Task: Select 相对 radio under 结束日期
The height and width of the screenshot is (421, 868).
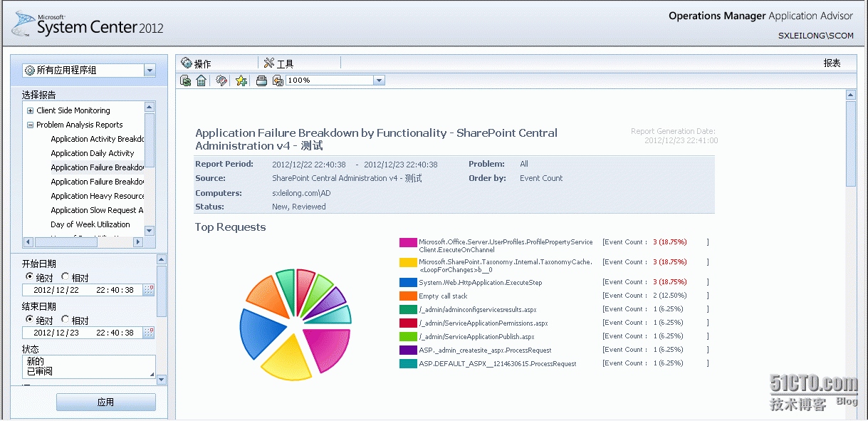Action: pyautogui.click(x=65, y=320)
